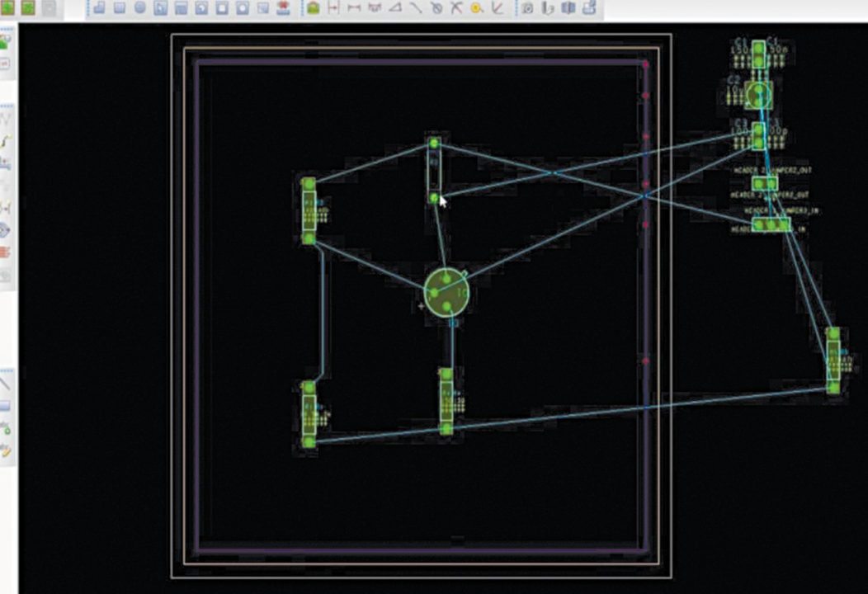Select the bottom-left component on the board
The width and height of the screenshot is (868, 594).
coord(309,414)
